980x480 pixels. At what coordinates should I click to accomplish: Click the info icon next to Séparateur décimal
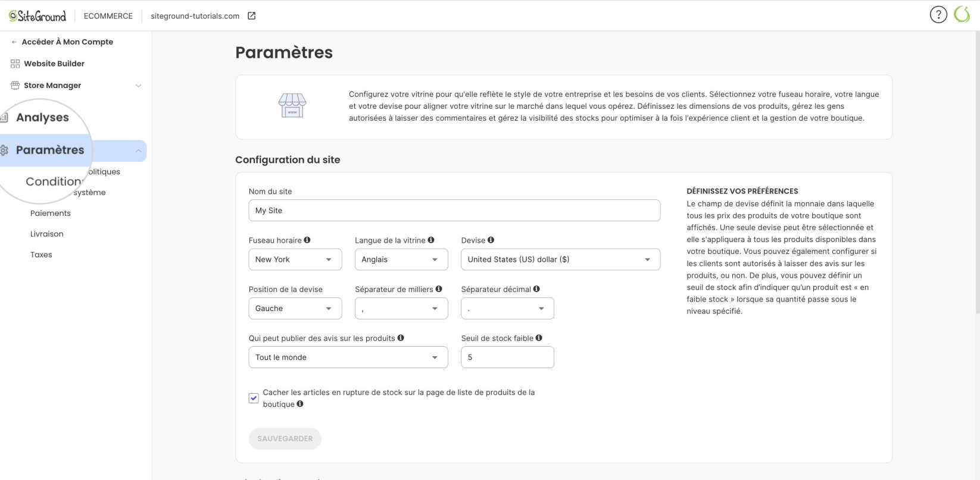(x=536, y=289)
